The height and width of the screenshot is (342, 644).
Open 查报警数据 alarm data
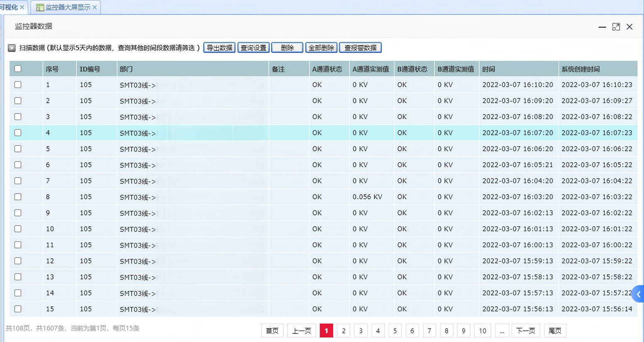coord(360,48)
